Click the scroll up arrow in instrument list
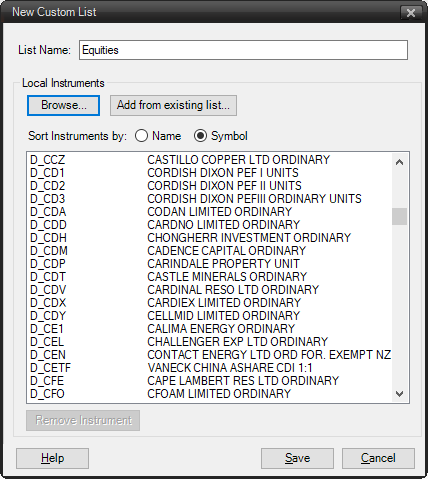 pyautogui.click(x=399, y=162)
